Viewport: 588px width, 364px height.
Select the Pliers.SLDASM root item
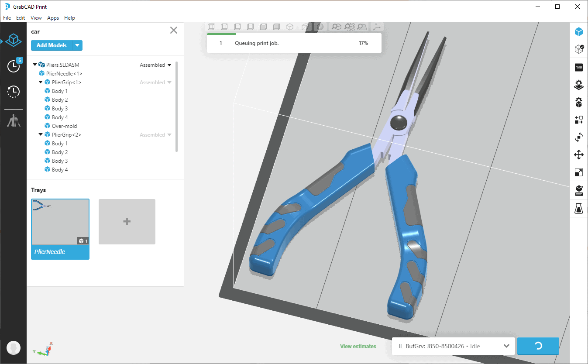[x=63, y=65]
